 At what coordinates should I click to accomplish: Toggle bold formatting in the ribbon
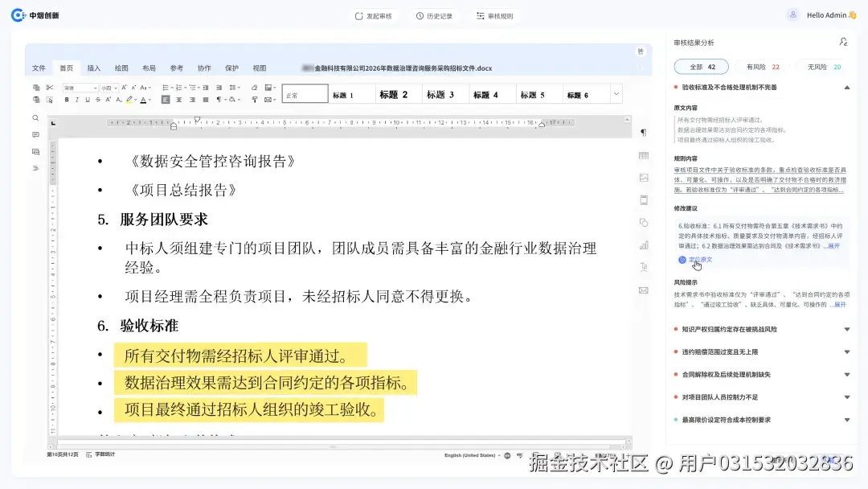click(67, 98)
